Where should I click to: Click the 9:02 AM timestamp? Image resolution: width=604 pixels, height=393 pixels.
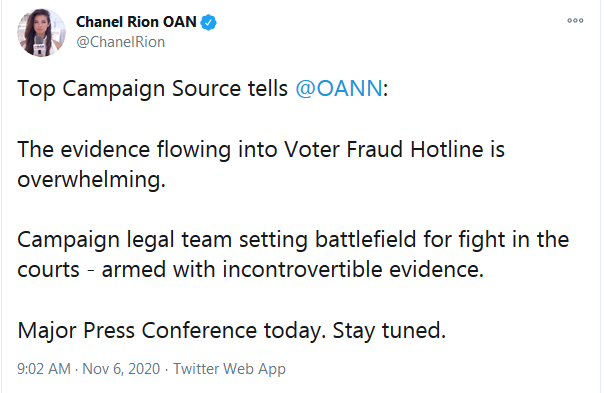coord(44,369)
